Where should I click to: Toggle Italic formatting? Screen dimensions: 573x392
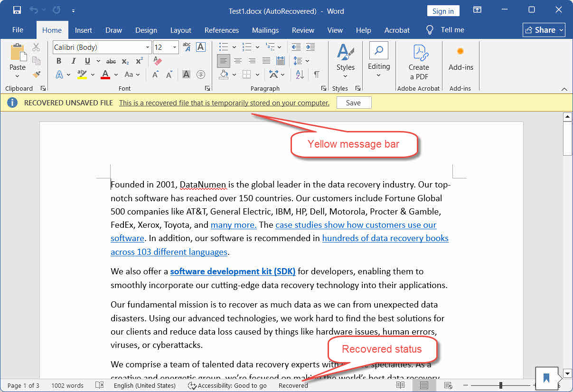click(73, 61)
